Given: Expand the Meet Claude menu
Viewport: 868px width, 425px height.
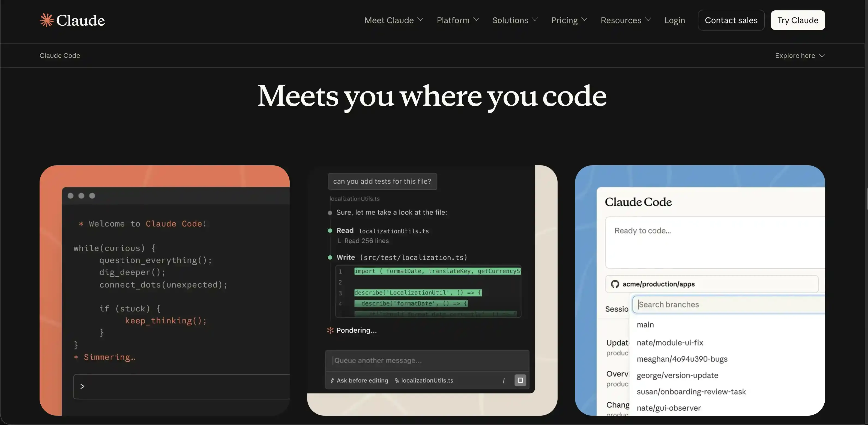Looking at the screenshot, I should point(394,20).
